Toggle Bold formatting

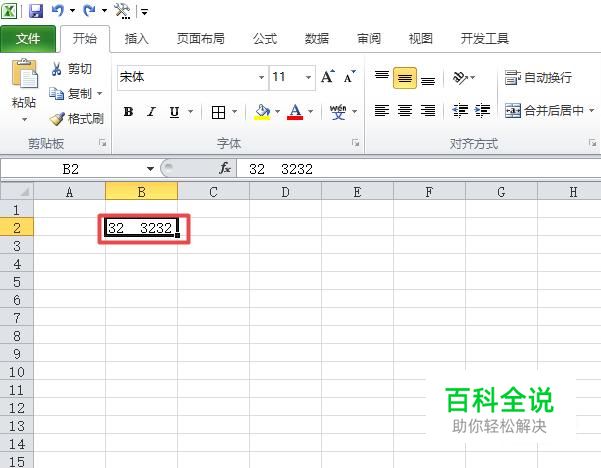coord(128,112)
